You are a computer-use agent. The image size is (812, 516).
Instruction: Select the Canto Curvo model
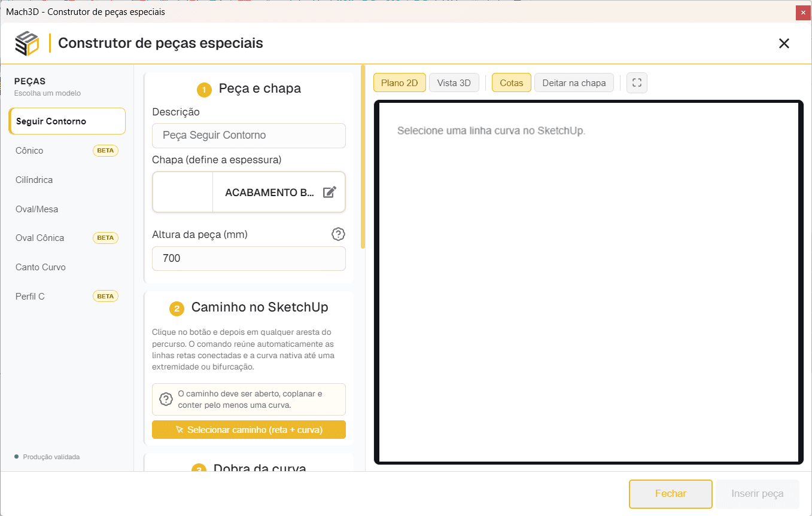coord(67,267)
